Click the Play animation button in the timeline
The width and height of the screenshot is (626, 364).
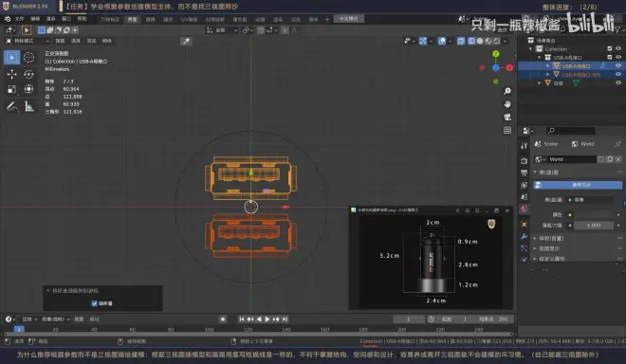point(267,318)
